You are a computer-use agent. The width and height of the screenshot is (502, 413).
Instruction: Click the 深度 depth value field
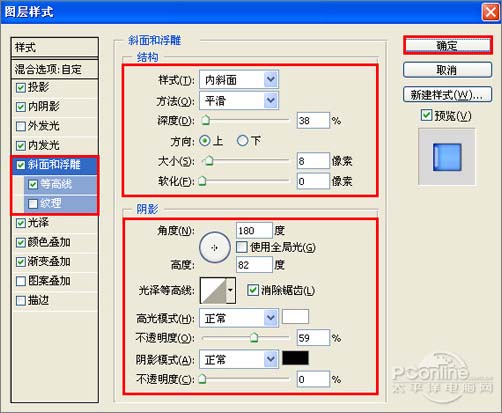click(313, 120)
